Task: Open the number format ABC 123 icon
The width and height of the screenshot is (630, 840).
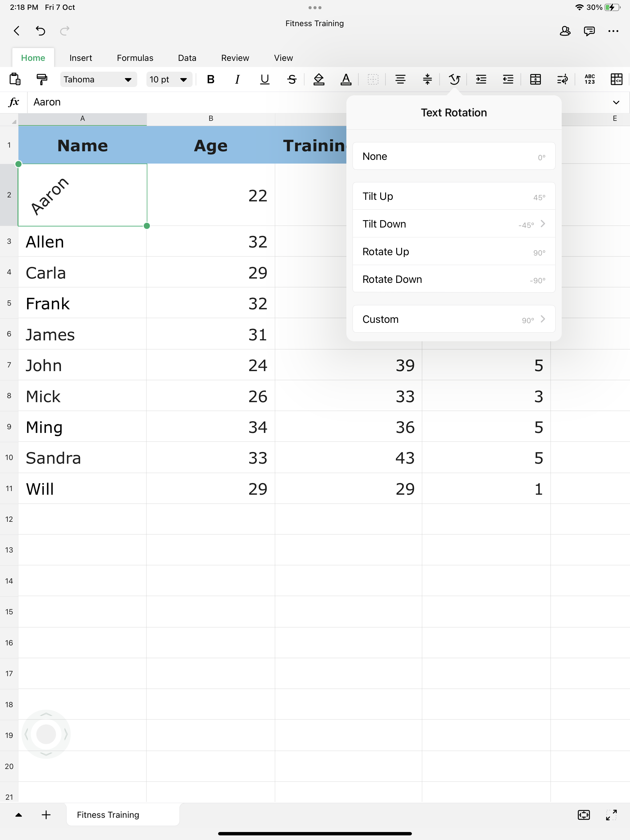Action: pyautogui.click(x=589, y=79)
